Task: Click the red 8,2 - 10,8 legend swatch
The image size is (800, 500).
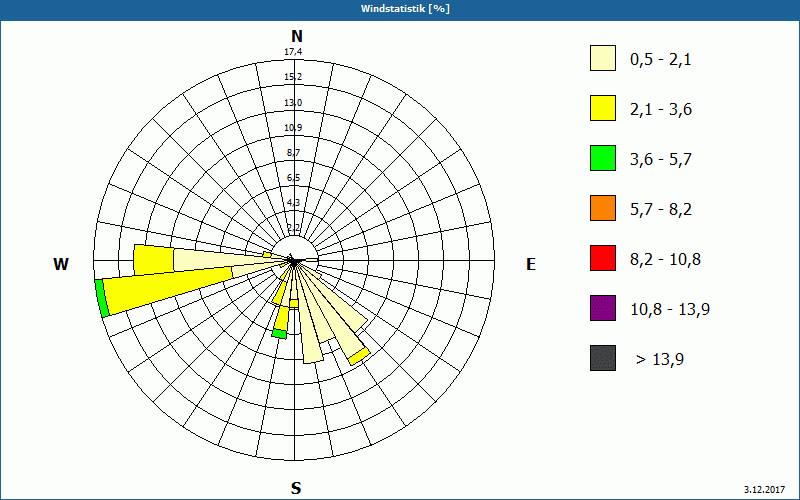Action: pyautogui.click(x=603, y=258)
